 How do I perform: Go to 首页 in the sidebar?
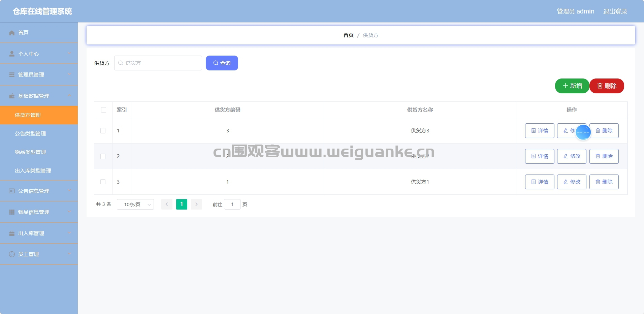coord(39,33)
